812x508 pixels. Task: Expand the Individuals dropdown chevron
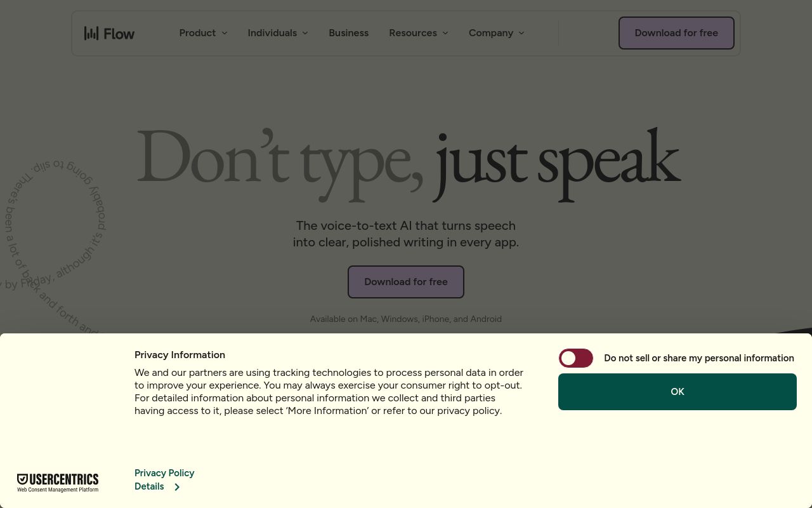click(x=305, y=33)
